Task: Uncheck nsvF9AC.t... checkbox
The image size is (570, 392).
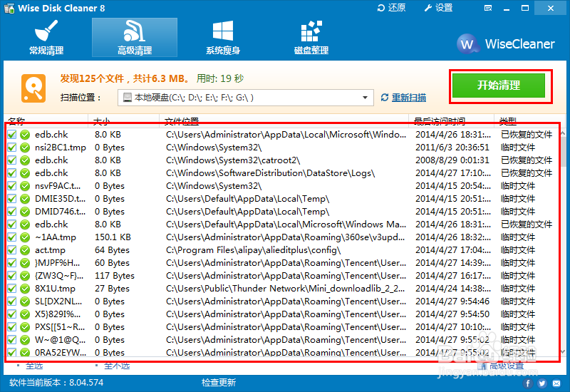Action: pos(11,186)
